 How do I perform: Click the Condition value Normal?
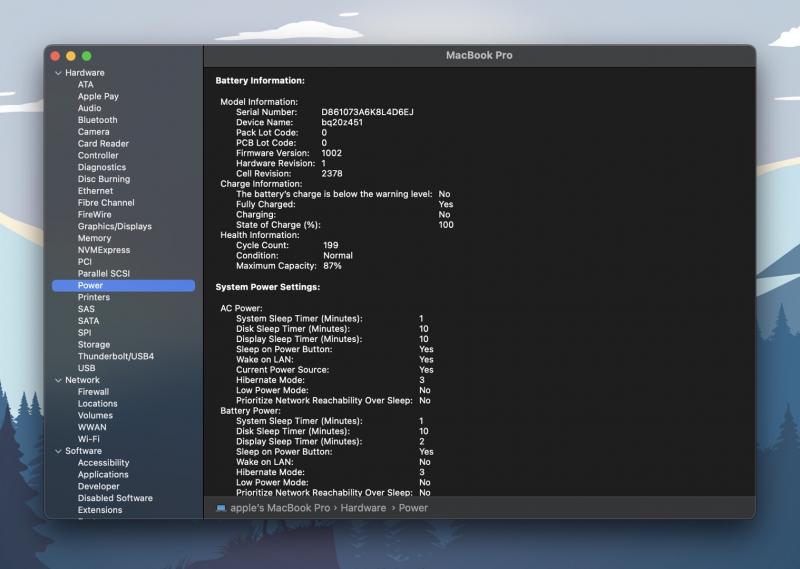pyautogui.click(x=338, y=256)
